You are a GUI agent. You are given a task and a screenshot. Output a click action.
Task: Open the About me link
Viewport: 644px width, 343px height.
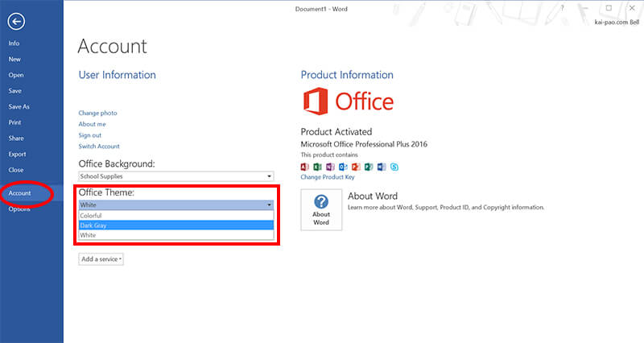92,124
